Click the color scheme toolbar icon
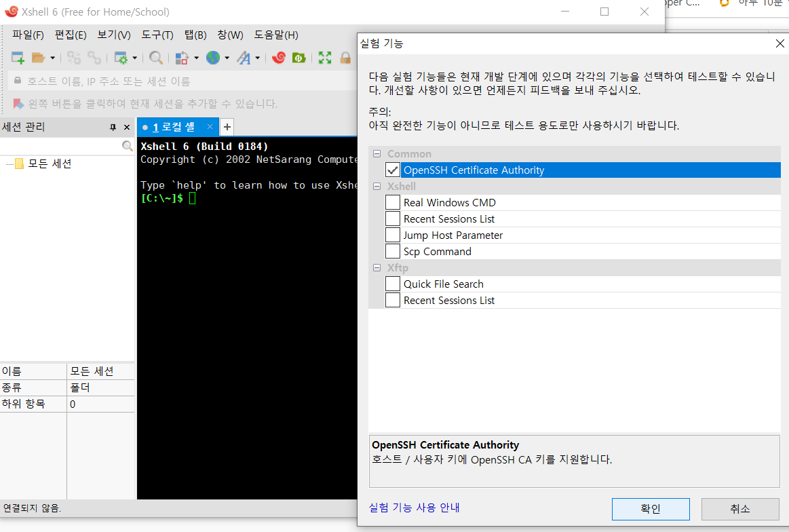The width and height of the screenshot is (789, 532). point(182,58)
